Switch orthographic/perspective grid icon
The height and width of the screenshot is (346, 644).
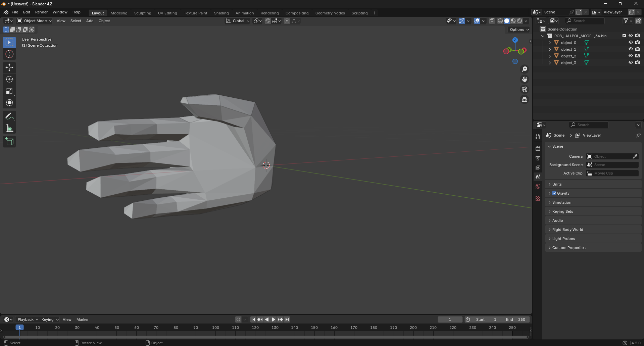(x=525, y=100)
